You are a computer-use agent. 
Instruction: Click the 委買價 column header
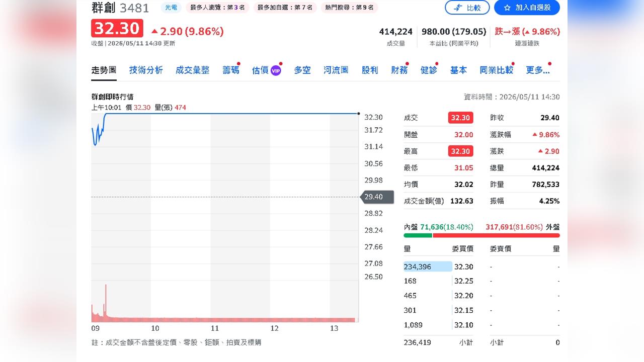tap(462, 248)
